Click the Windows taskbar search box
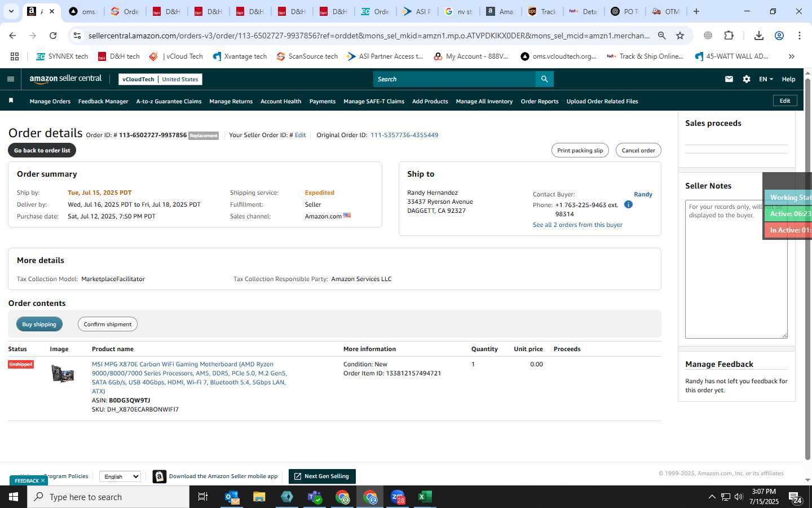 (108, 497)
